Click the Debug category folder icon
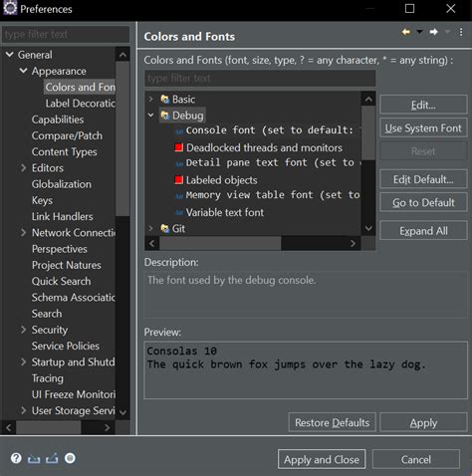472x476 pixels. point(165,116)
